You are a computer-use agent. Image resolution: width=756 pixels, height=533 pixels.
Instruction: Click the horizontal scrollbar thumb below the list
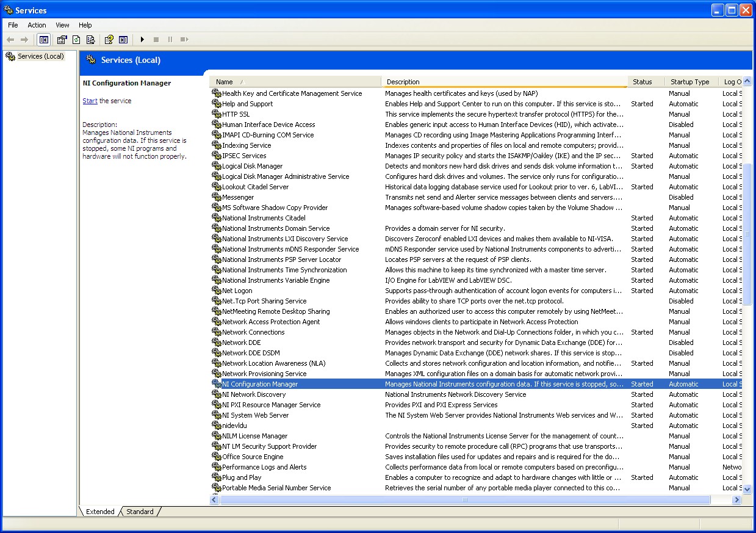click(x=465, y=499)
